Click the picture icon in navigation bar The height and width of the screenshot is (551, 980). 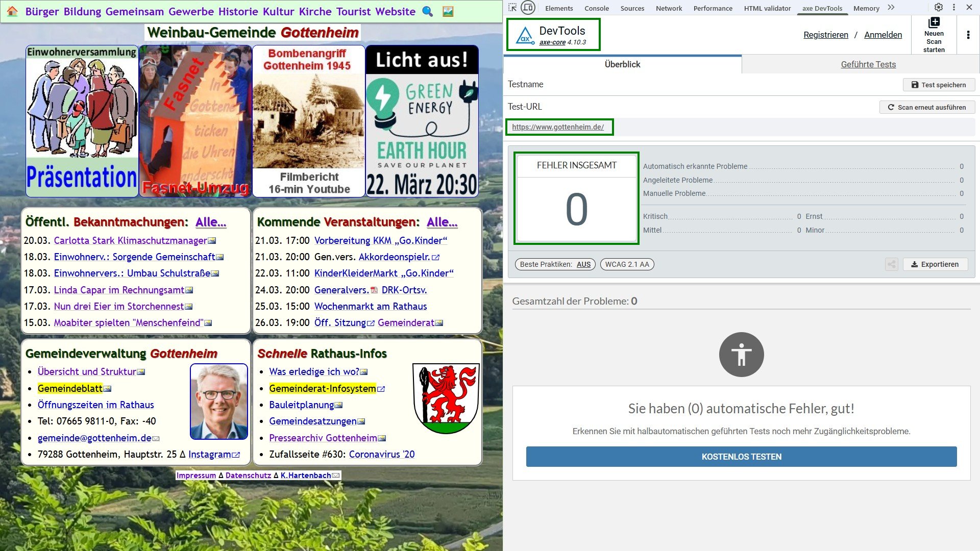coord(448,11)
